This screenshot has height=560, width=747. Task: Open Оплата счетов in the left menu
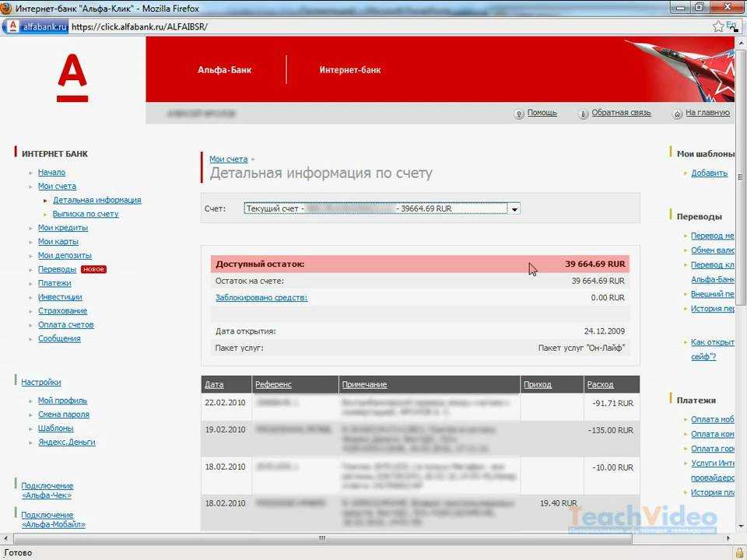point(65,325)
